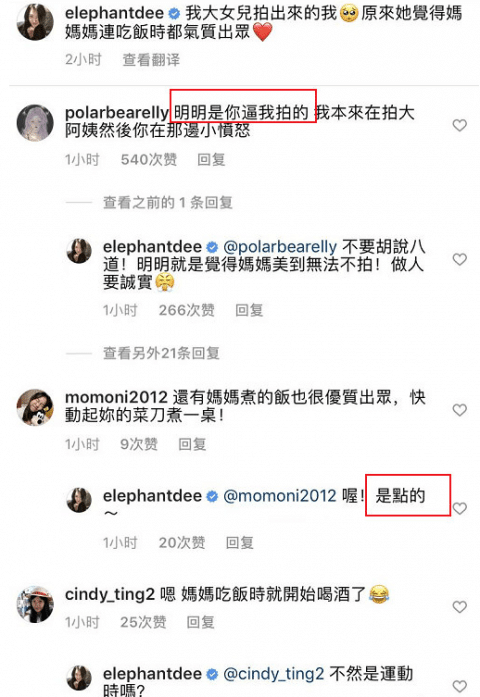480x697 pixels.
Task: Like cindy_ting2's comment heart icon
Action: point(460,607)
